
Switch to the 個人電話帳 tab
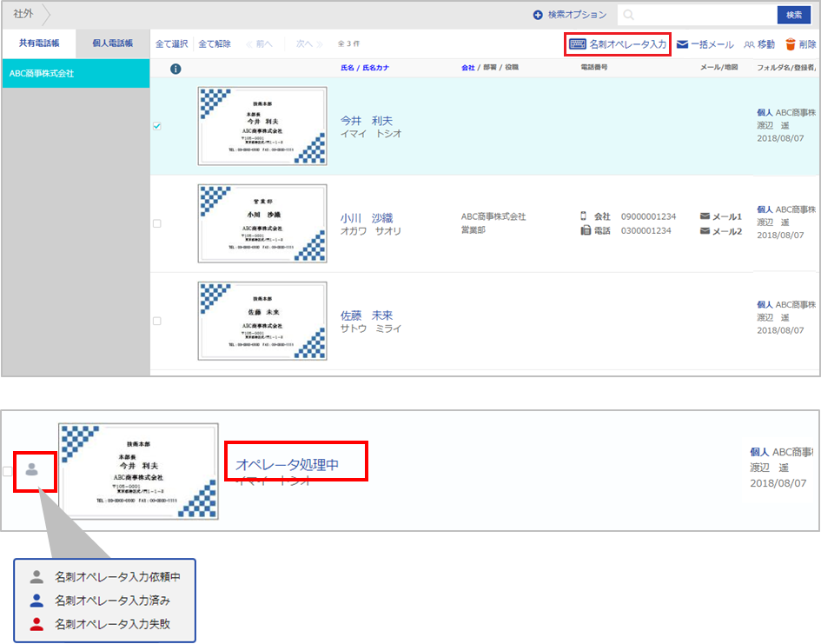click(113, 43)
